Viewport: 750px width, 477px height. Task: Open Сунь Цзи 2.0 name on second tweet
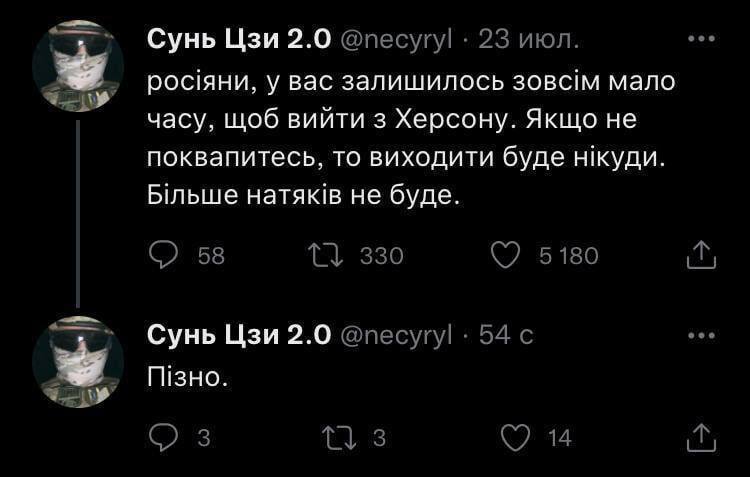pyautogui.click(x=239, y=336)
